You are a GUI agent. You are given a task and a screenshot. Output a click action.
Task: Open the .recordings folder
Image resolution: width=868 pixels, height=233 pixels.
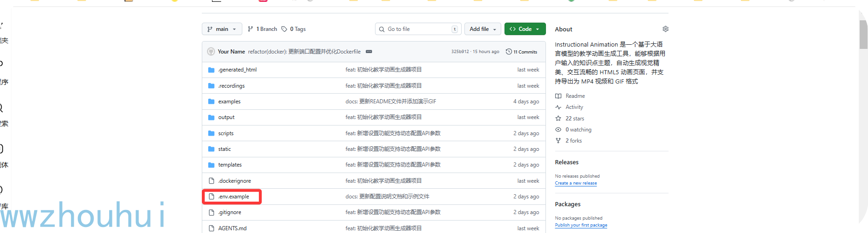click(231, 86)
